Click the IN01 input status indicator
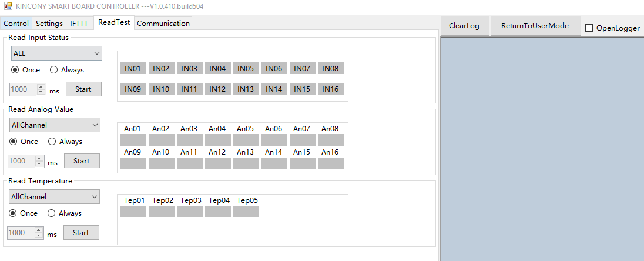This screenshot has height=261, width=644. 133,69
